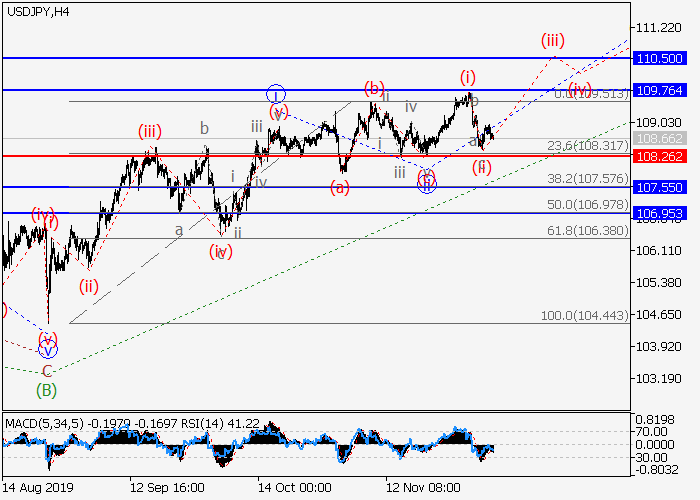Image resolution: width=700 pixels, height=500 pixels.
Task: Pick the 106.953 blue price level tag
Action: coord(659,213)
